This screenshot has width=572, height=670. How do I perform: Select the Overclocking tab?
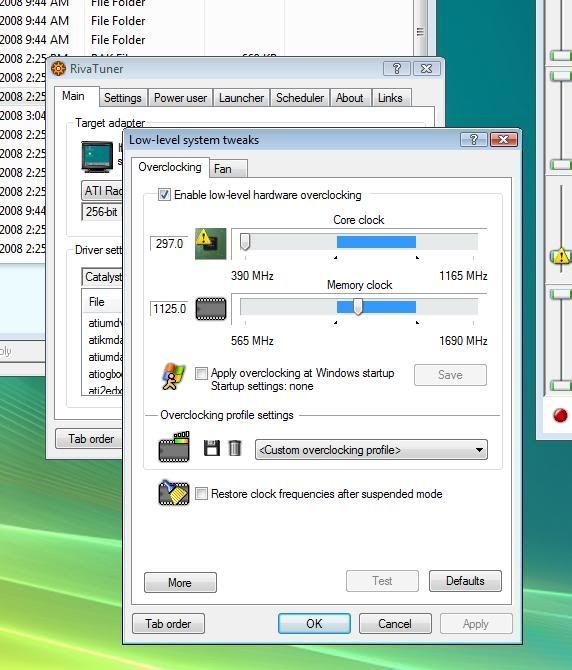pos(170,167)
